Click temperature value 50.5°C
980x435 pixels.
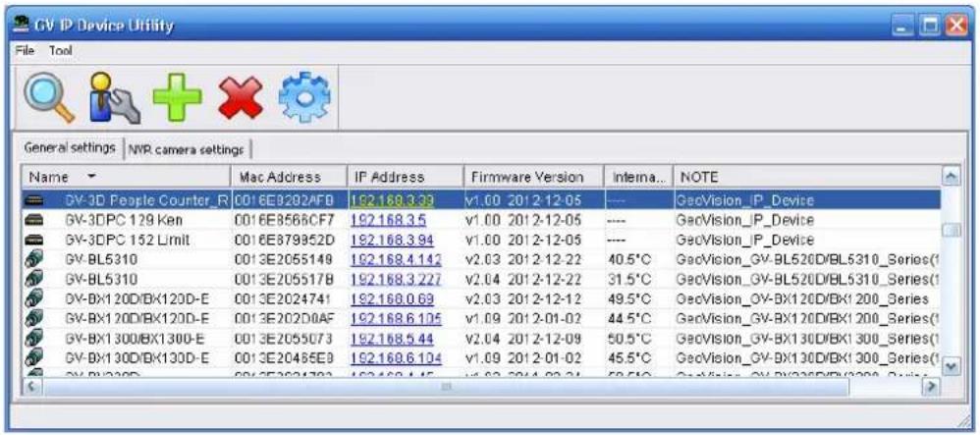(x=628, y=339)
